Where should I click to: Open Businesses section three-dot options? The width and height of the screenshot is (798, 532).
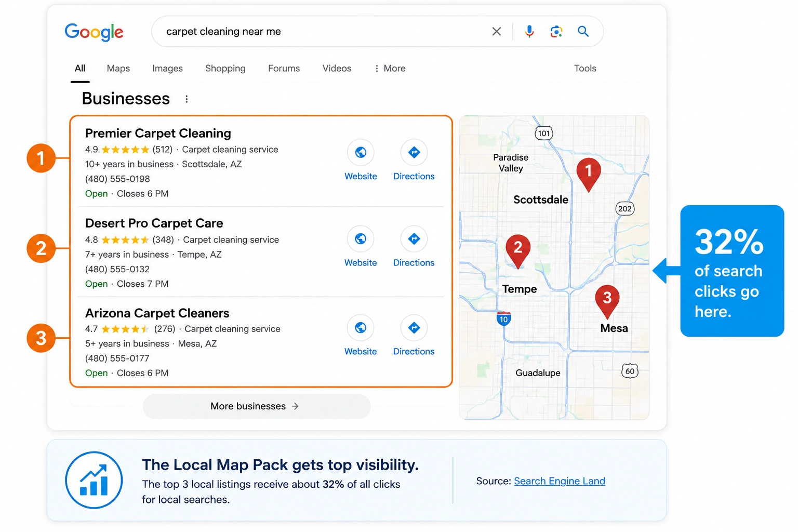tap(187, 99)
